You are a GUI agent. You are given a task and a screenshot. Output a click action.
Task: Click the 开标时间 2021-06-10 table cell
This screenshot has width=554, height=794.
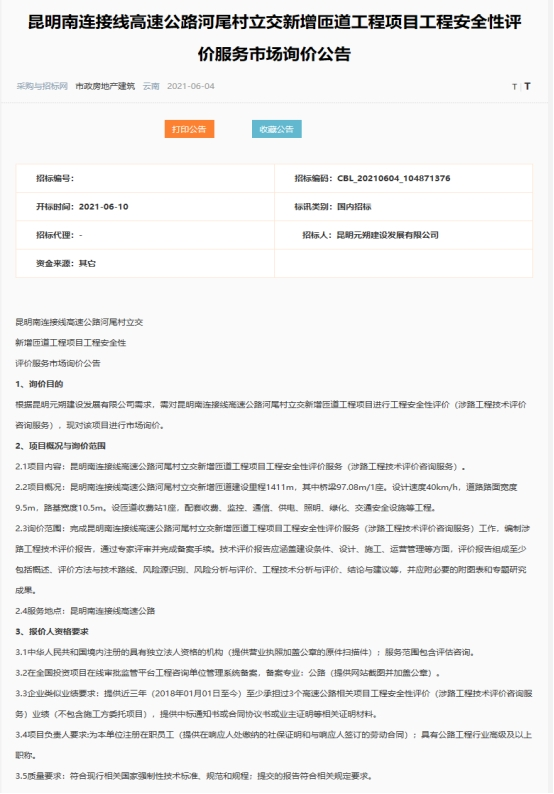pyautogui.click(x=145, y=207)
